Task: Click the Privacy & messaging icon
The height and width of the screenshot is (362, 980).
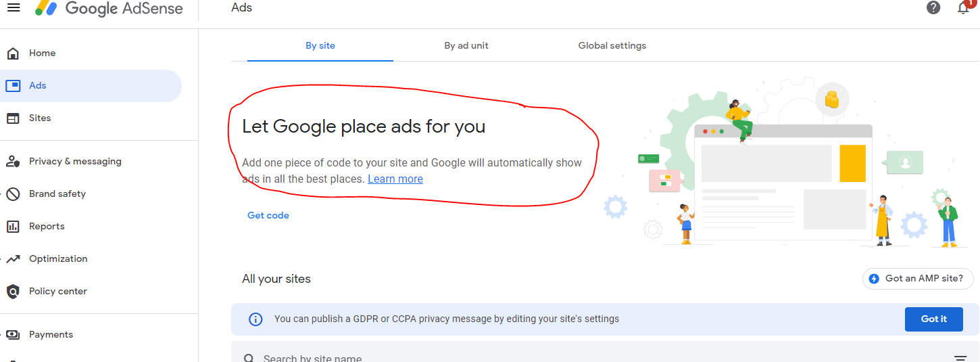Action: pyautogui.click(x=13, y=162)
